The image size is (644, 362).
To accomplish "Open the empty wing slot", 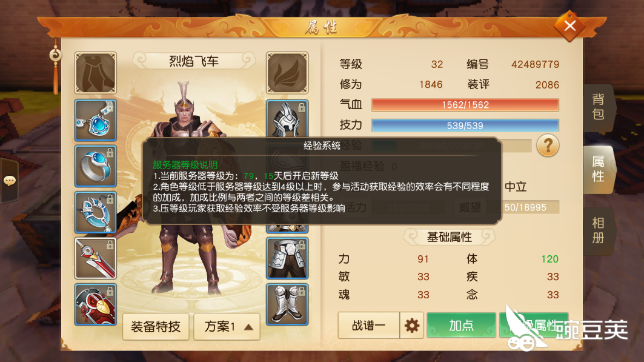I will [x=287, y=73].
